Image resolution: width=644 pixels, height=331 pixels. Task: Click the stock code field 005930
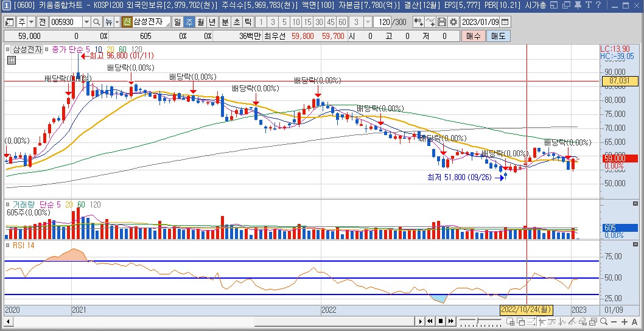pos(66,22)
